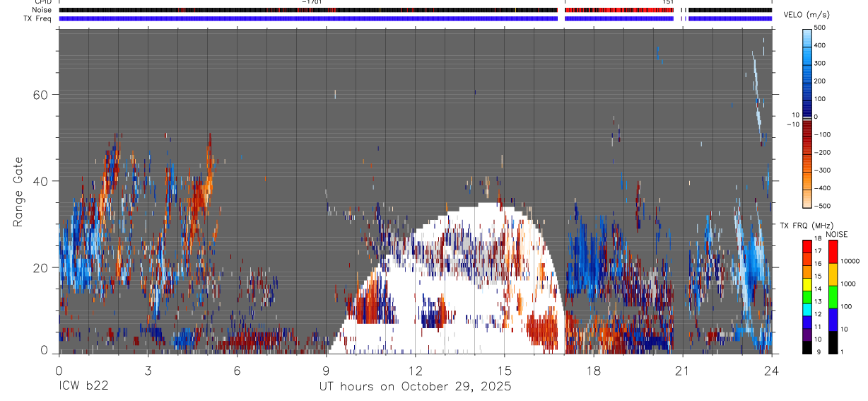Click the x-axis tick label '24'
The width and height of the screenshot is (868, 401).
771,370
